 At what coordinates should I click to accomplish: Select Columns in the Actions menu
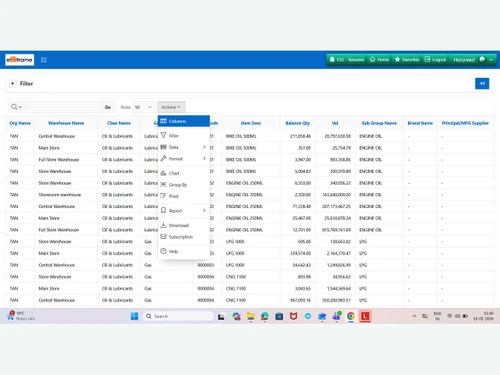184,121
